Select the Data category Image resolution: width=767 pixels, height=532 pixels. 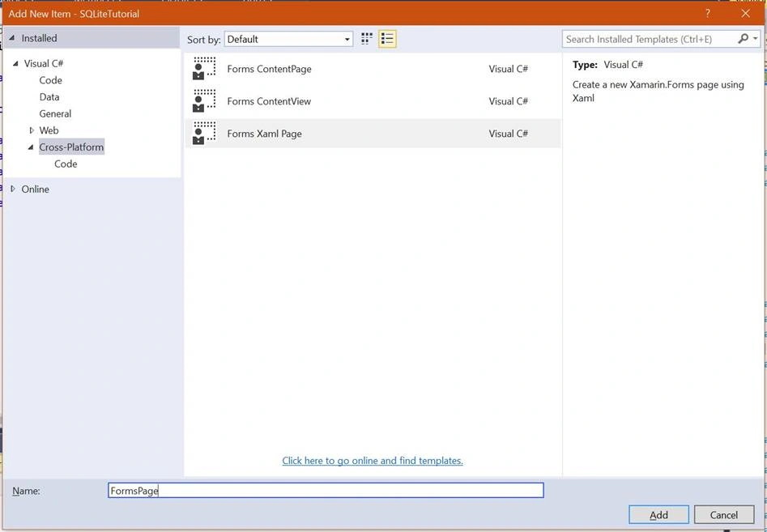pos(49,97)
